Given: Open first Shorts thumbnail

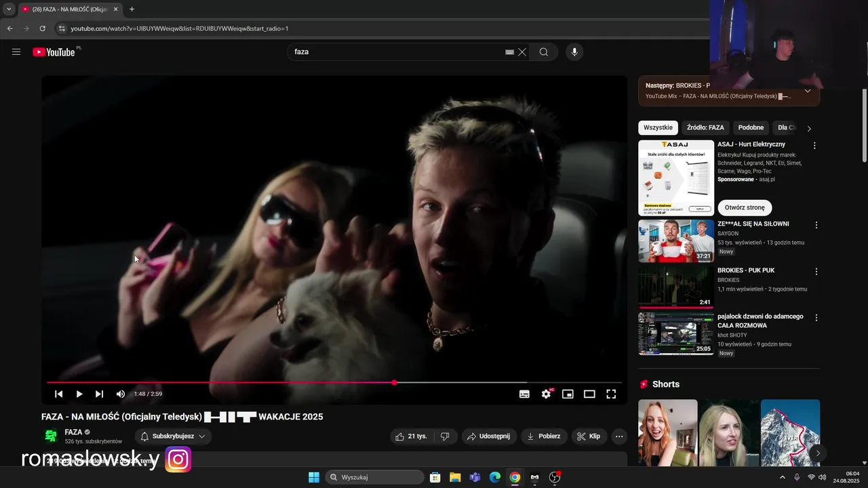Looking at the screenshot, I should click(667, 432).
